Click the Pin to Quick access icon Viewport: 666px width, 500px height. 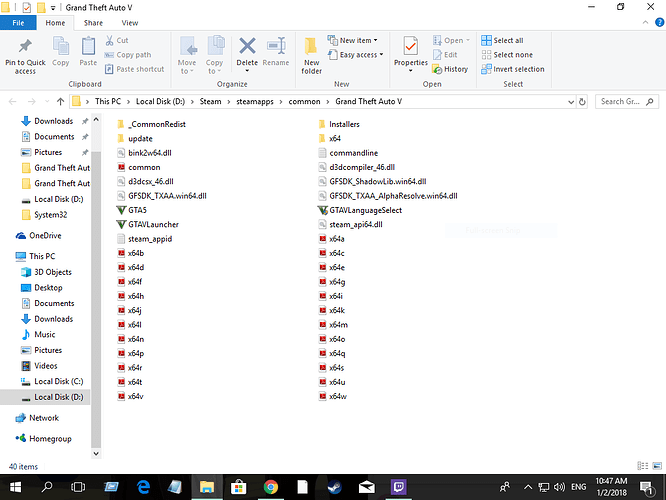tap(25, 46)
